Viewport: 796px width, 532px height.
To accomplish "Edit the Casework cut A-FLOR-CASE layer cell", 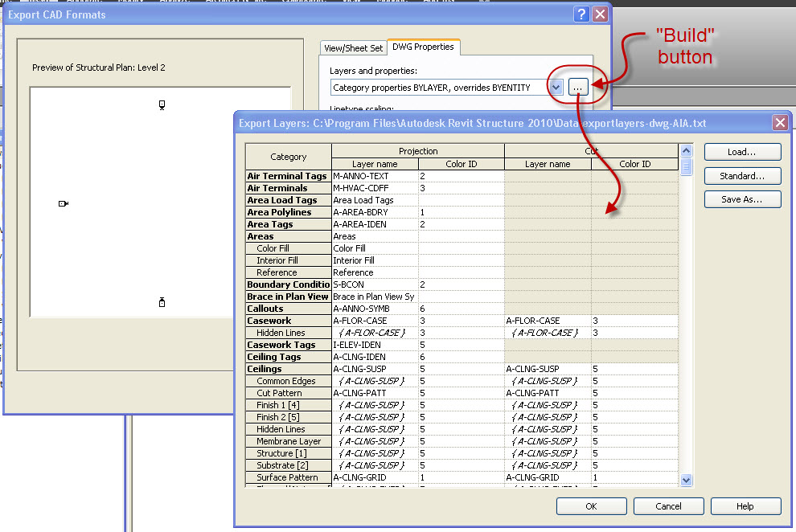I will (x=548, y=321).
